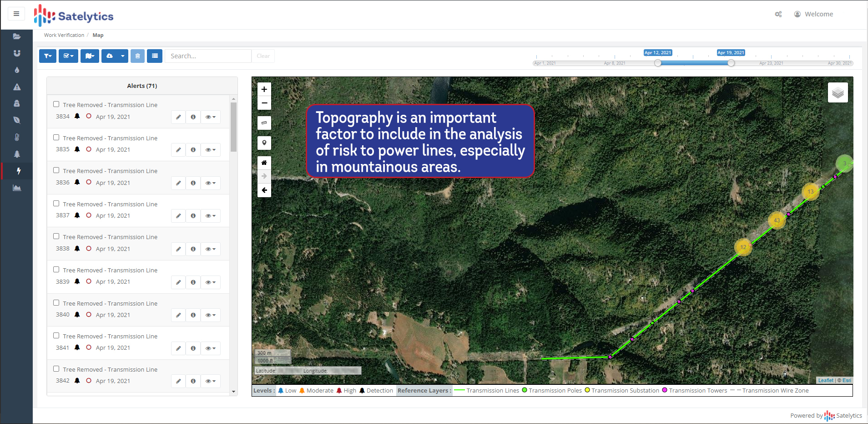
Task: Click the map home view button
Action: tap(264, 163)
